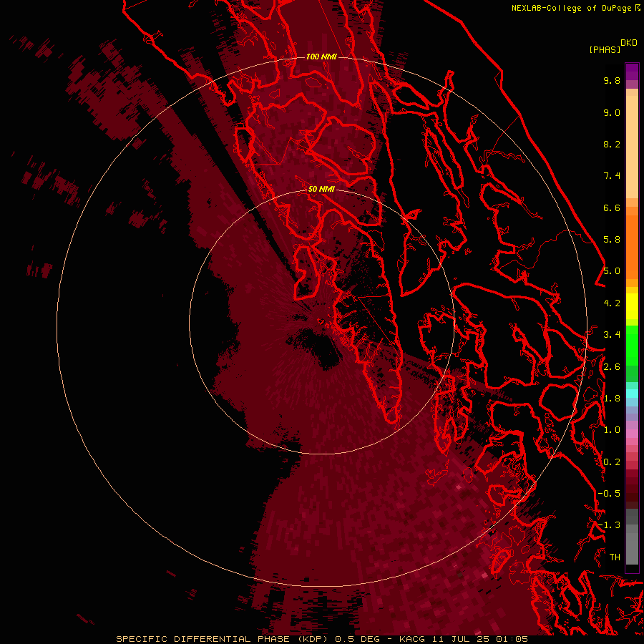Click the cyan segment of the color bar
Screen dimensions: 644x644
tap(632, 393)
